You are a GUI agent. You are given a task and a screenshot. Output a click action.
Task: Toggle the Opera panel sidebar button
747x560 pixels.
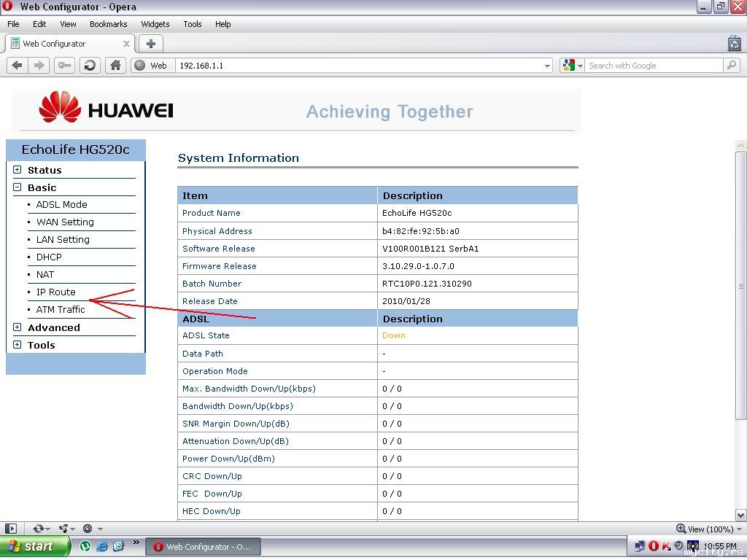click(x=11, y=529)
